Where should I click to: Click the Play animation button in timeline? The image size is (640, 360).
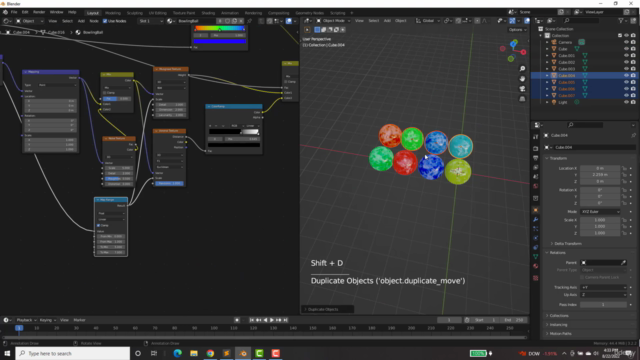[272, 320]
